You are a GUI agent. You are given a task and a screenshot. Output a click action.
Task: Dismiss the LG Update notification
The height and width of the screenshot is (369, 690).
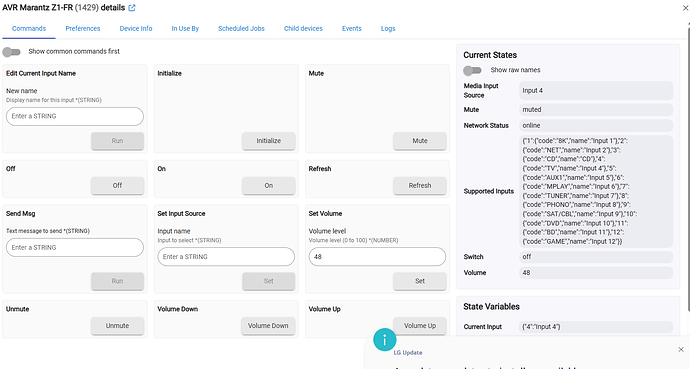coord(681,349)
